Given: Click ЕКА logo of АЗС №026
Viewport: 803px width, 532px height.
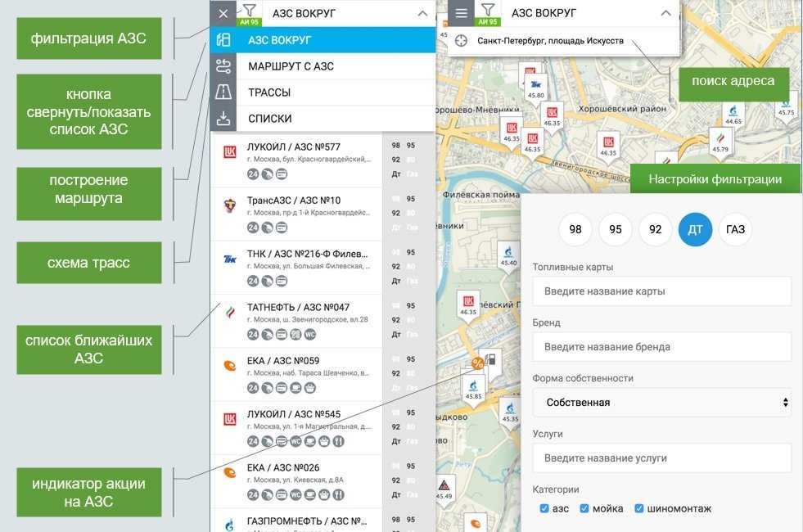Looking at the screenshot, I should point(230,472).
